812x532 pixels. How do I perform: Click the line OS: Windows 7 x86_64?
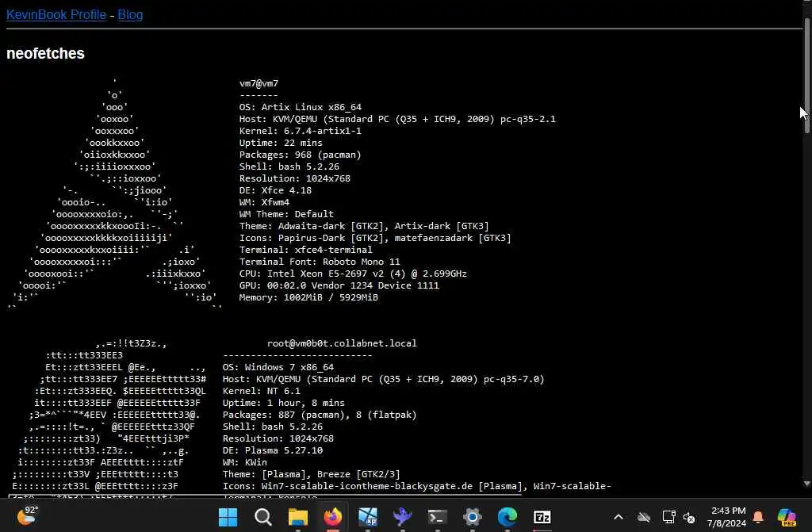[278, 367]
